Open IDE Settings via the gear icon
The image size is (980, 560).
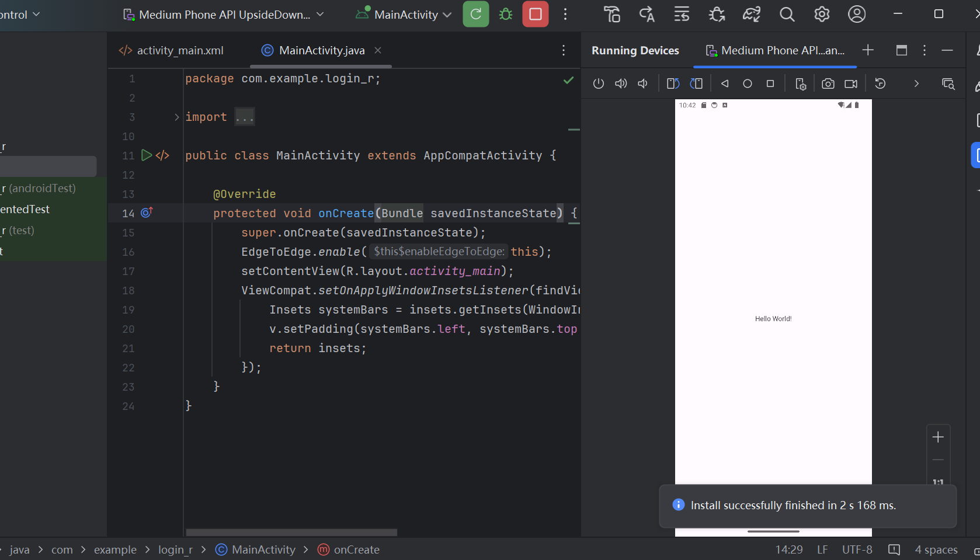pyautogui.click(x=822, y=14)
